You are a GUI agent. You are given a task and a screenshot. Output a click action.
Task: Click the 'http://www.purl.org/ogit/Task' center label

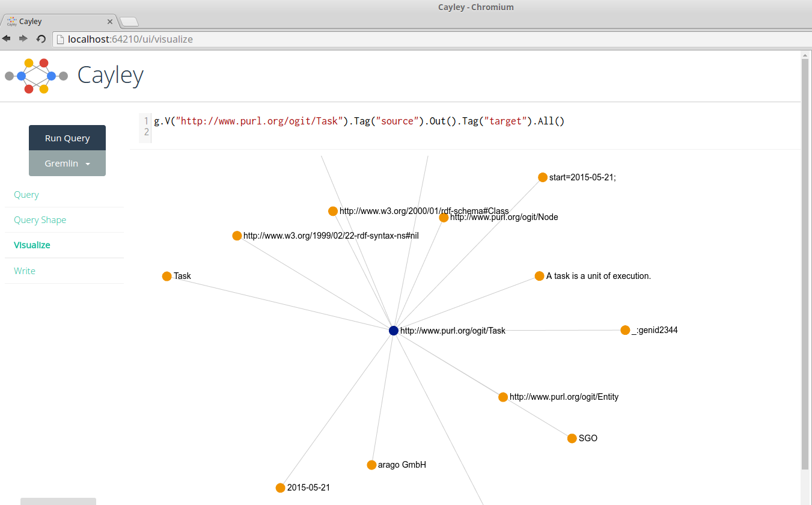pyautogui.click(x=453, y=331)
